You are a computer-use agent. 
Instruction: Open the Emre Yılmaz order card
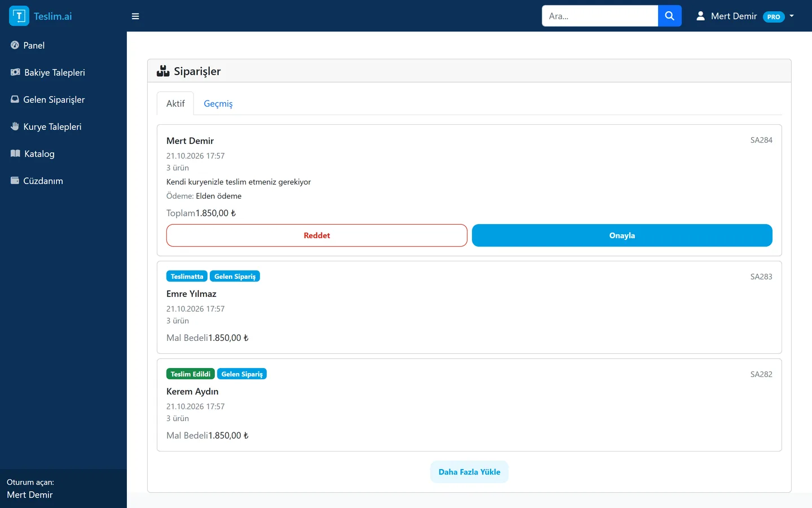[x=469, y=308]
